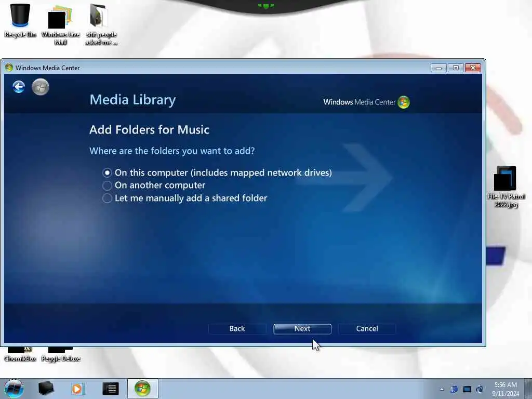Viewport: 532px width, 399px height.
Task: Select Windows Live Mail desktop icon
Action: point(60,24)
